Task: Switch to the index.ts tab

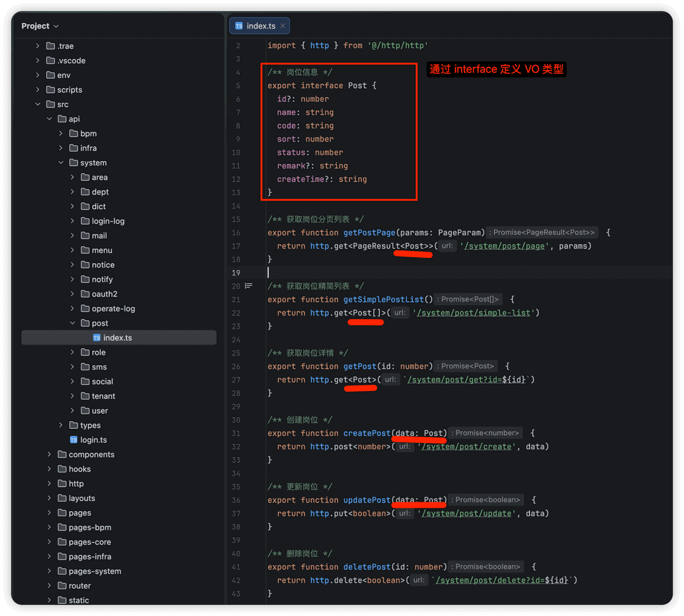Action: pyautogui.click(x=260, y=26)
